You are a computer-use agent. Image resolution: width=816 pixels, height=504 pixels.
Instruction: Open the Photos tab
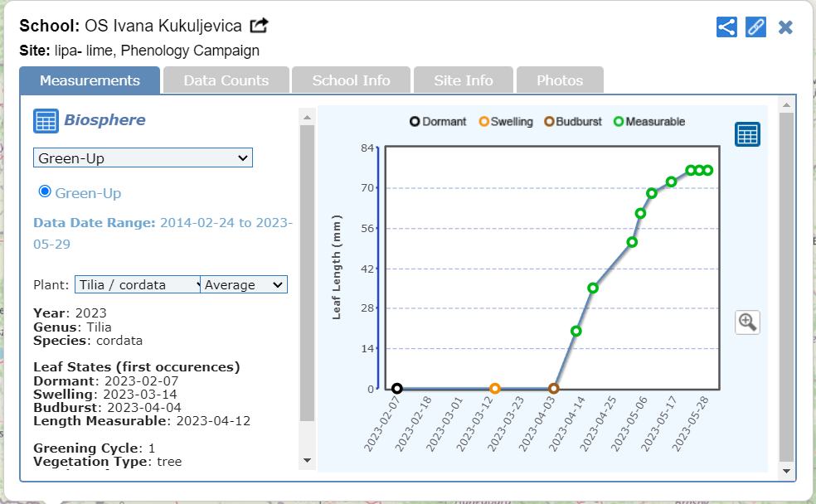click(560, 80)
